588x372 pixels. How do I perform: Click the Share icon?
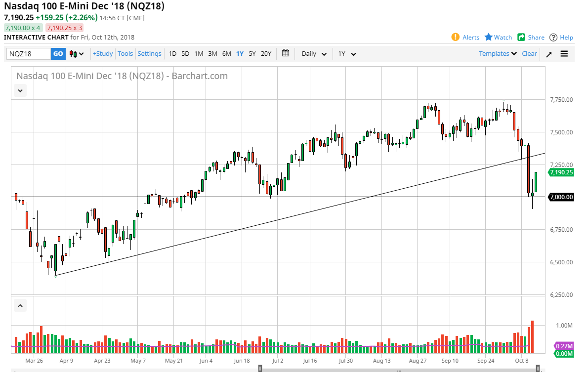click(521, 37)
